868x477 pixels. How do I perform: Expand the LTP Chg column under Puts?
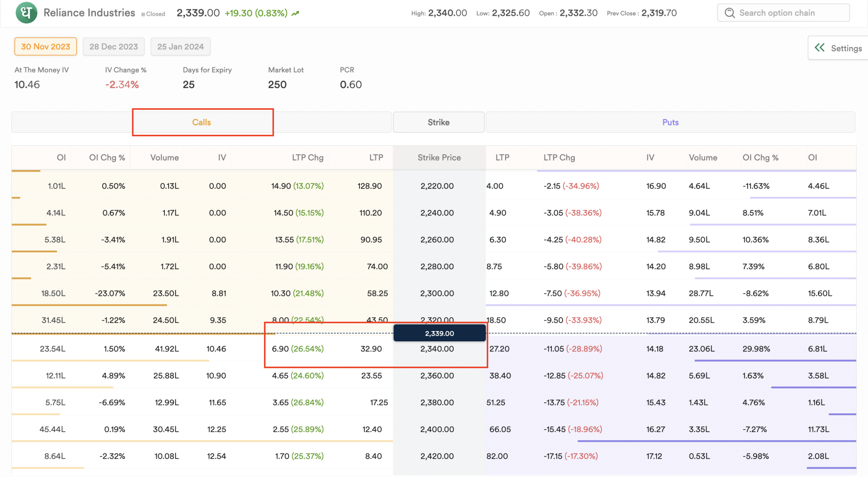[559, 157]
